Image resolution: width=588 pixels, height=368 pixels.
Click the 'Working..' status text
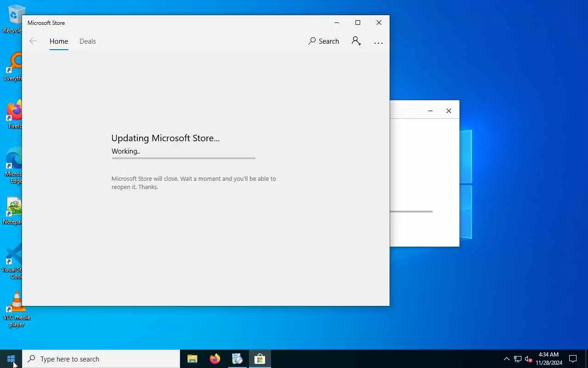(x=126, y=151)
